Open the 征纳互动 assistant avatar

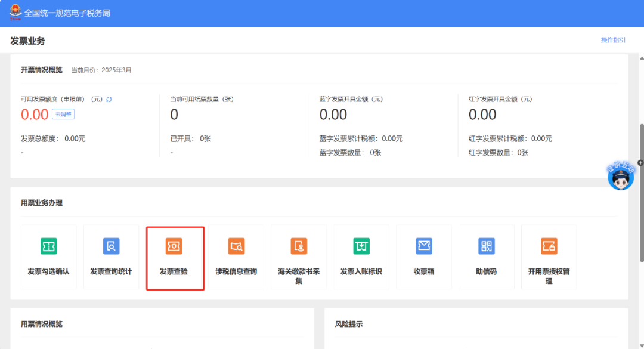tap(620, 178)
